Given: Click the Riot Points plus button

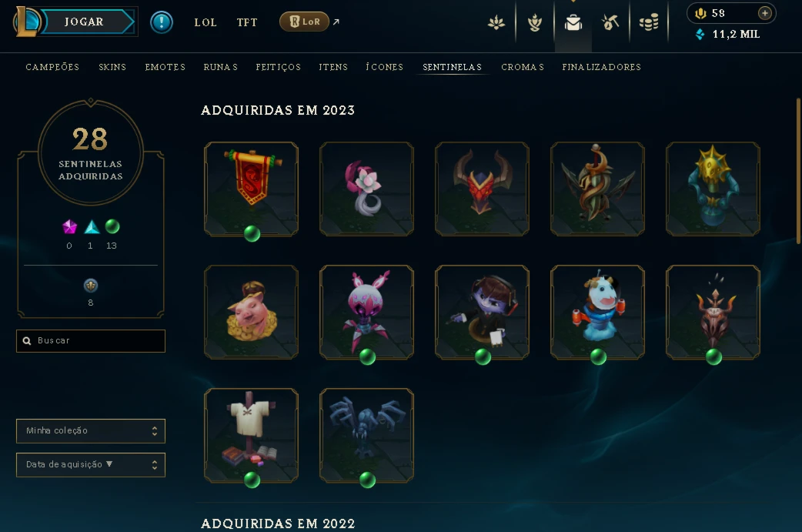Looking at the screenshot, I should [764, 13].
